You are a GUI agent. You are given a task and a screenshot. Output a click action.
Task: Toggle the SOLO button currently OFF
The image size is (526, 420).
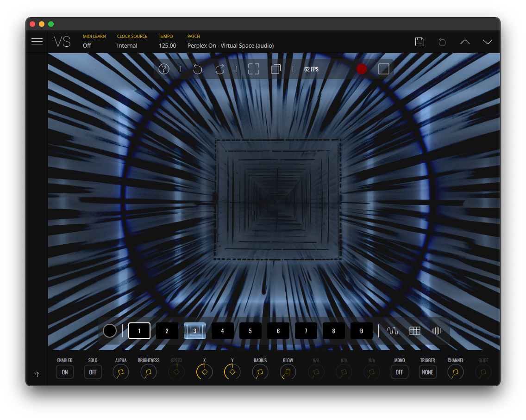click(x=93, y=372)
